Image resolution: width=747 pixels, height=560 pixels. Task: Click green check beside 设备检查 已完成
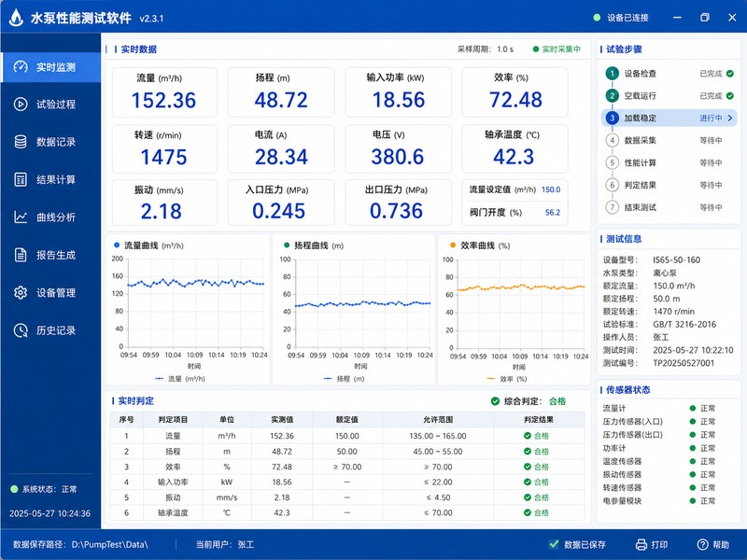730,74
